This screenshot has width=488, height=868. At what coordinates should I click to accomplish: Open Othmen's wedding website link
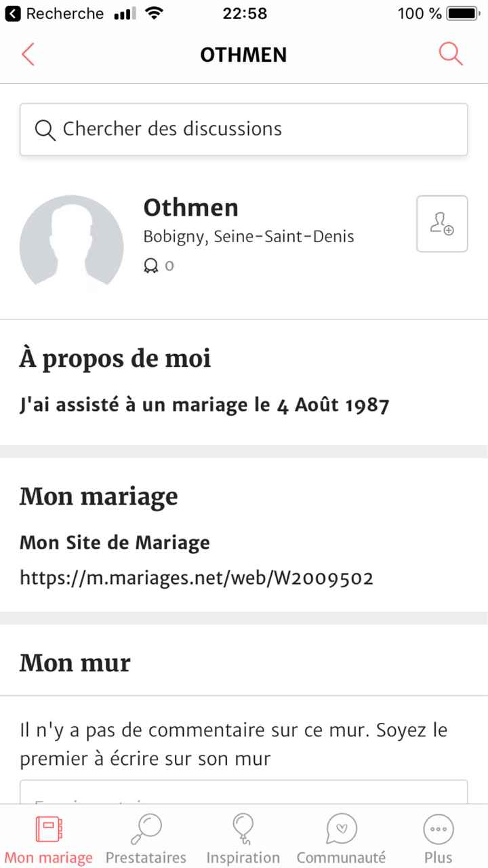[197, 578]
